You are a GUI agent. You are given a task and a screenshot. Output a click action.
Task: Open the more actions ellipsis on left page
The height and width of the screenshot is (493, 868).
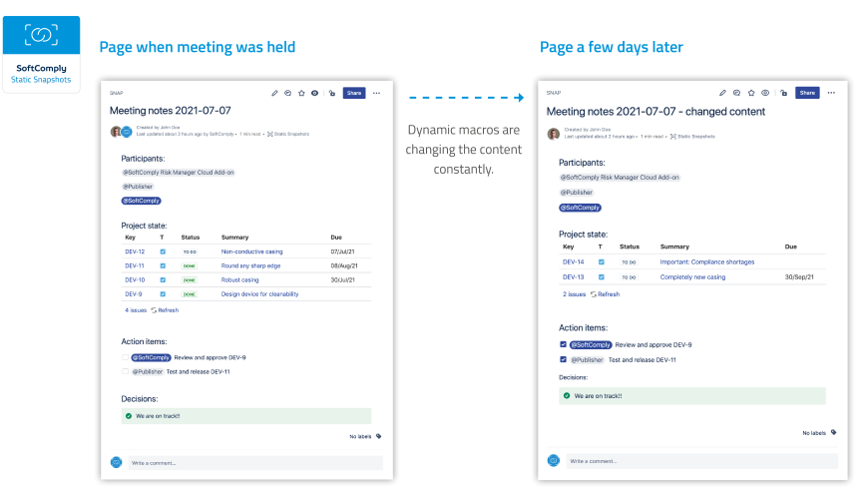tap(376, 93)
